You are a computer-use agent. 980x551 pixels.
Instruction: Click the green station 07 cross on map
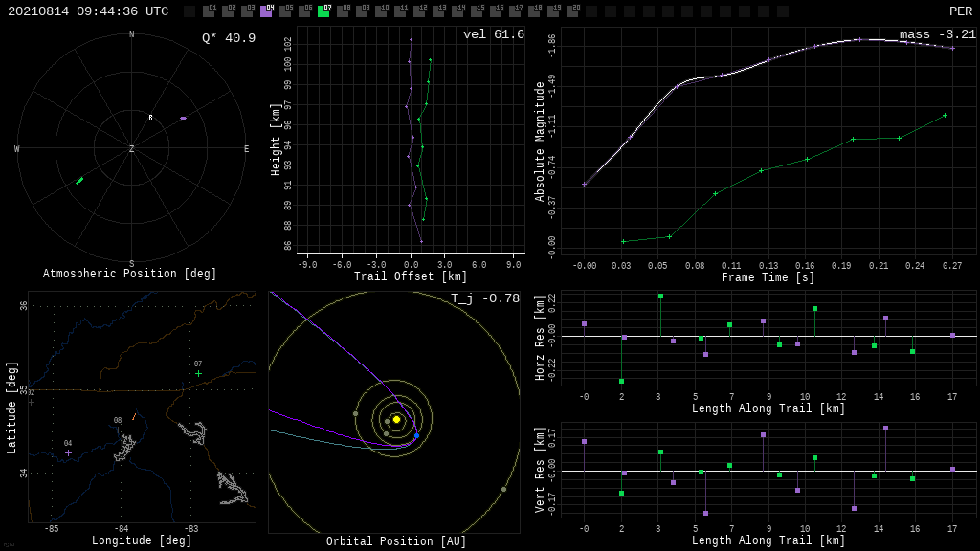[198, 373]
